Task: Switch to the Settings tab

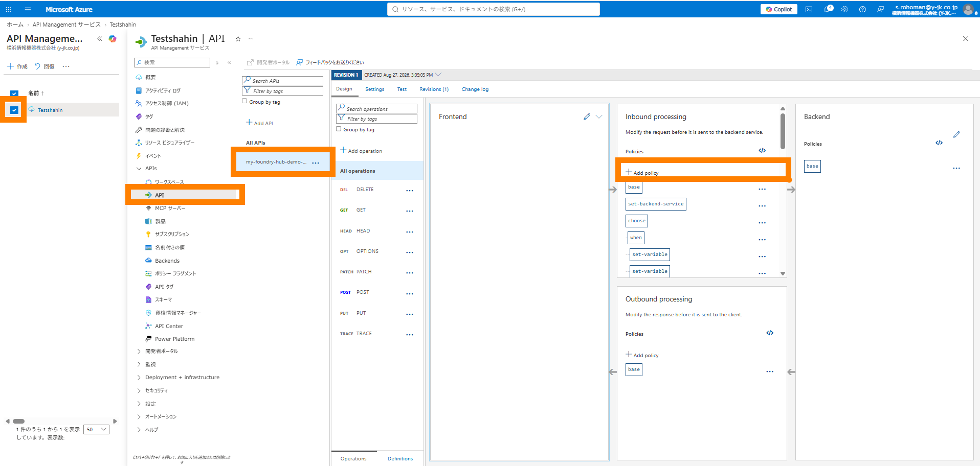Action: (375, 89)
